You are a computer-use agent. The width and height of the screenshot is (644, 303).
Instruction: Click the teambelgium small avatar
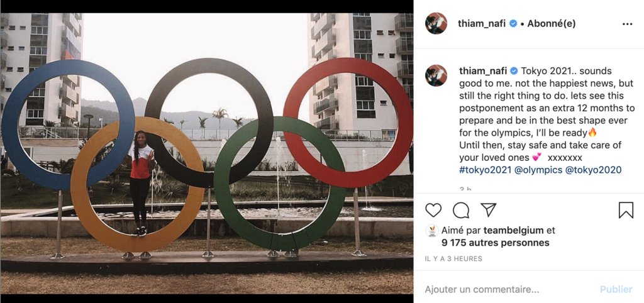[431, 231]
